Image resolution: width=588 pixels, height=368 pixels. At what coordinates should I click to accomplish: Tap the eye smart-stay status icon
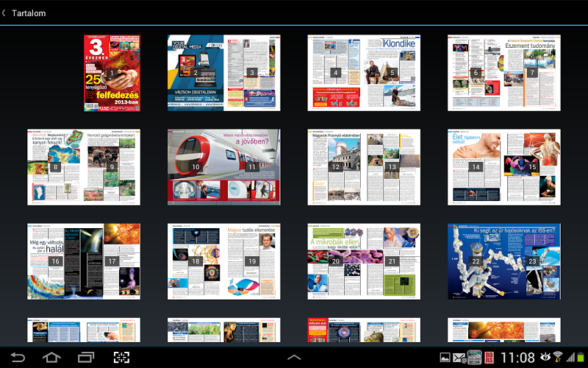click(x=545, y=357)
